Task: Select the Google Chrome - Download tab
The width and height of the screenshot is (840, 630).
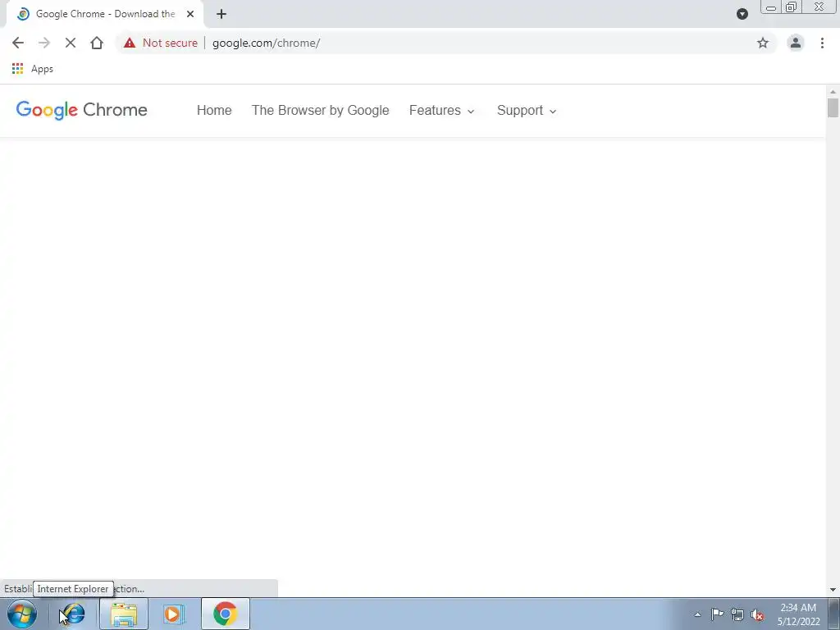Action: [x=105, y=14]
